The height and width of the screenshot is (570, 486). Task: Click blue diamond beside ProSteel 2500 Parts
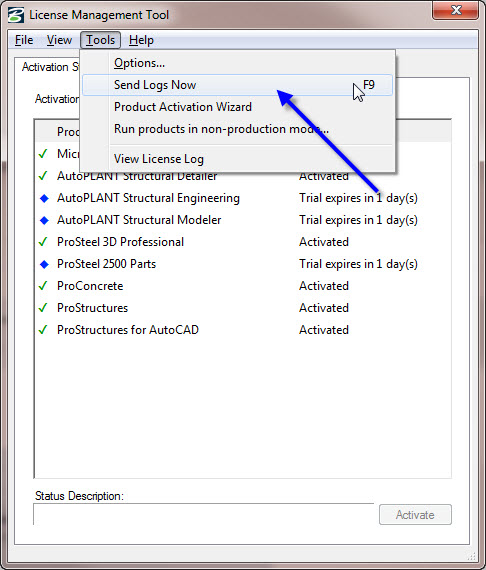[44, 264]
